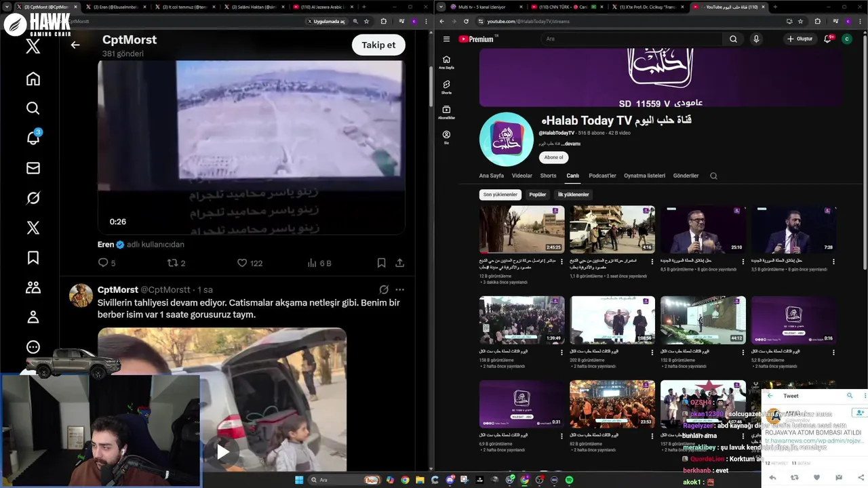Open options menu for the 7:28 video
Image resolution: width=868 pixels, height=488 pixels.
pyautogui.click(x=833, y=261)
